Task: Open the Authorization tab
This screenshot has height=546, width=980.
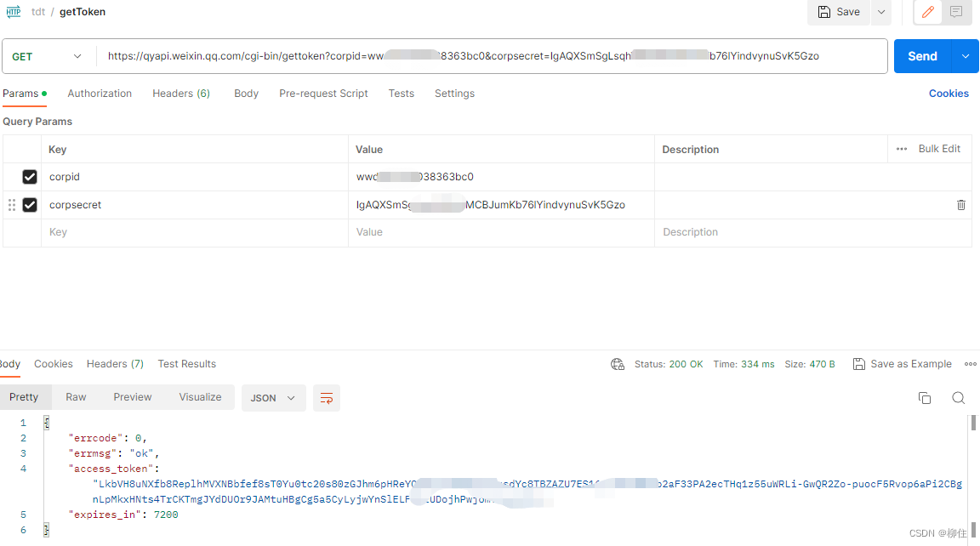Action: coord(100,94)
